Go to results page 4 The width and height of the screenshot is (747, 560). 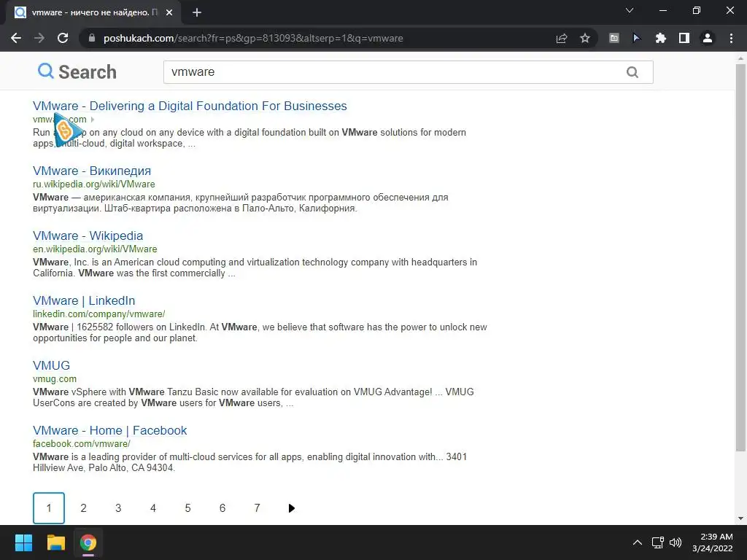point(153,508)
